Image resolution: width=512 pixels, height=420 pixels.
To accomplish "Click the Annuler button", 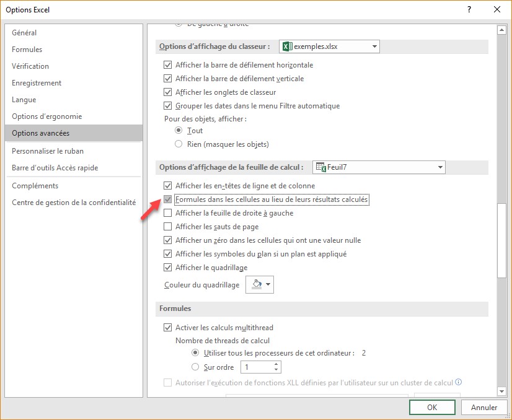I will click(x=484, y=407).
